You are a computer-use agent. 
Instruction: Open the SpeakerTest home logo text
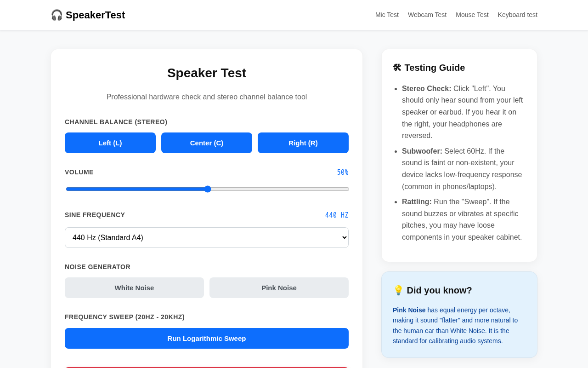(95, 15)
